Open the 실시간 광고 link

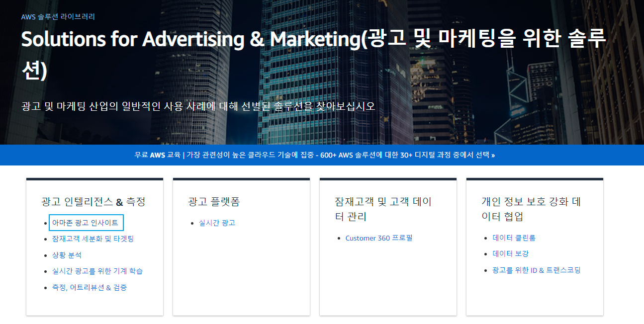217,223
